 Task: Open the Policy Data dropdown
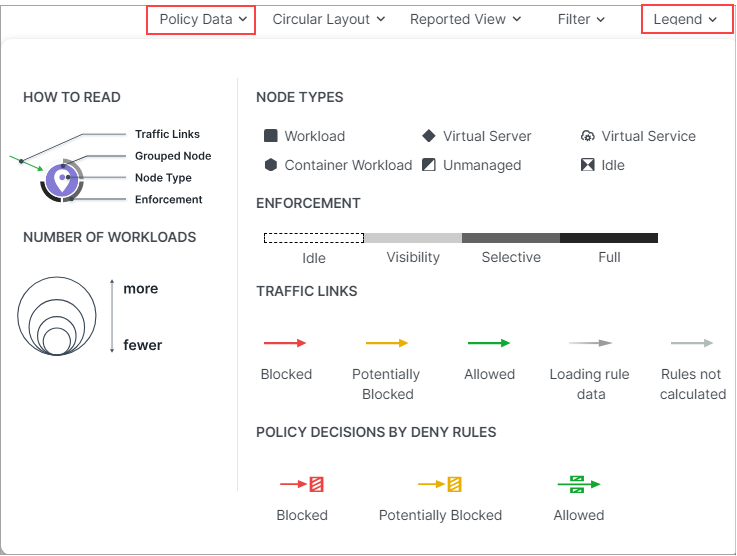tap(202, 19)
